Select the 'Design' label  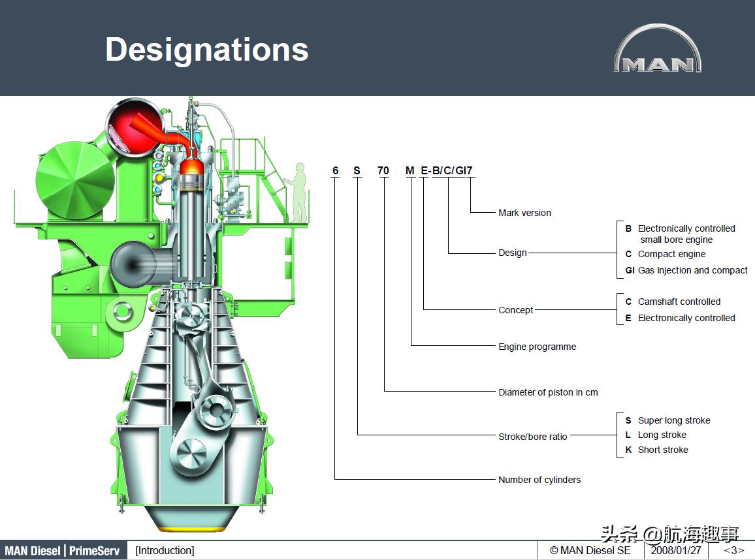tap(513, 253)
